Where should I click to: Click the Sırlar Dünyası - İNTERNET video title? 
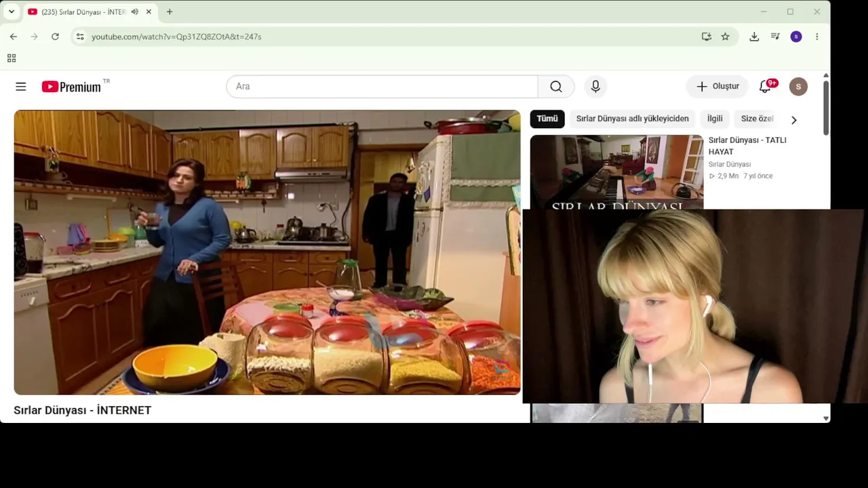pos(83,410)
